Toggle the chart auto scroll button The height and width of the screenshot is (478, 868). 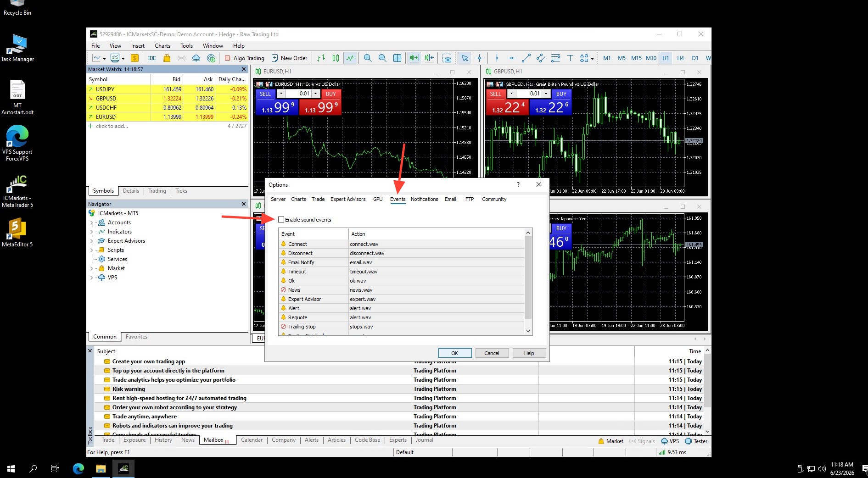pyautogui.click(x=414, y=58)
